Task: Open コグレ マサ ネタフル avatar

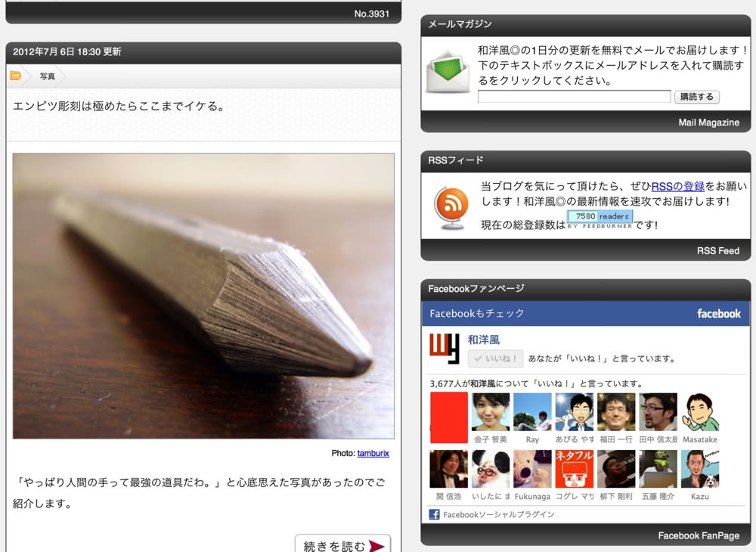Action: [x=575, y=469]
